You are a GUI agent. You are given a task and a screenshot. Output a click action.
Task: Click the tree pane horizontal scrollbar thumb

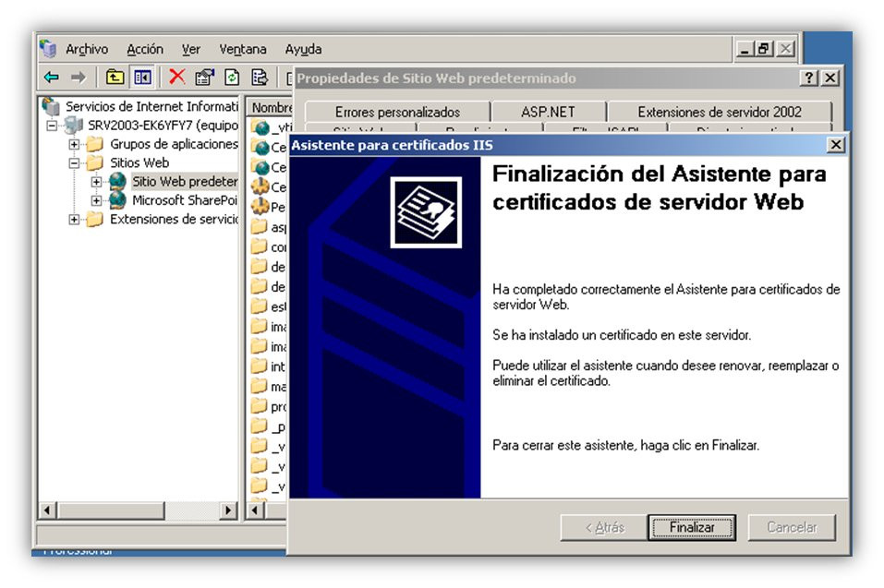111,510
